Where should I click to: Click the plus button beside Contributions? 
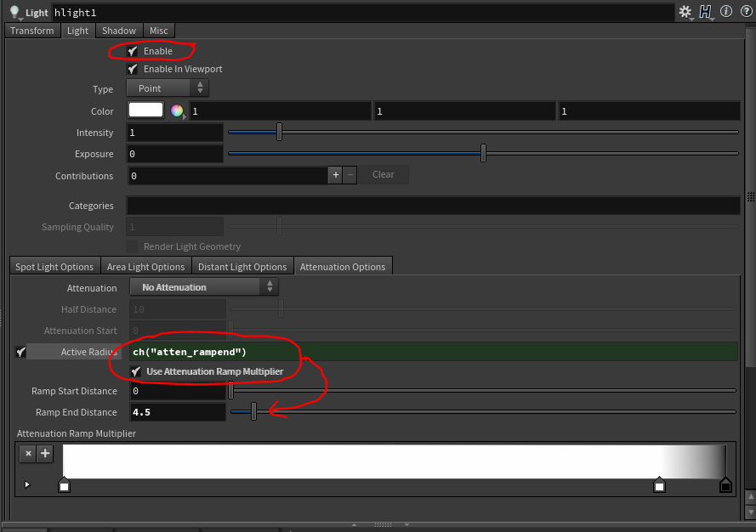[335, 175]
